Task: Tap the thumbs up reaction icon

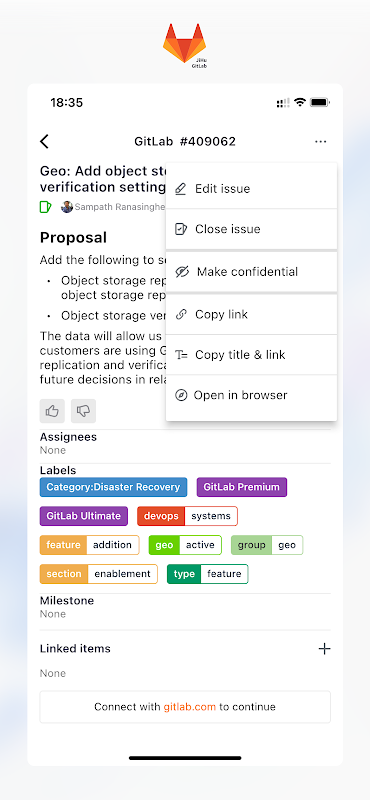Action: click(52, 411)
